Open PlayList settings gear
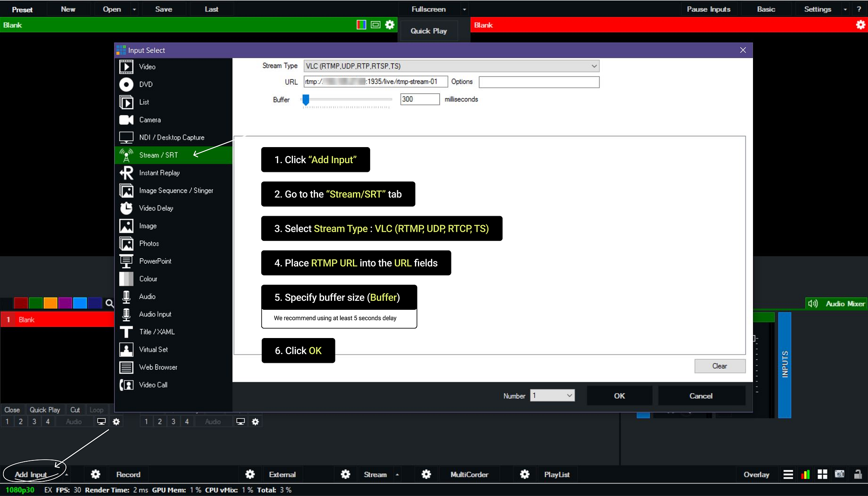Image resolution: width=868 pixels, height=496 pixels. tap(525, 474)
